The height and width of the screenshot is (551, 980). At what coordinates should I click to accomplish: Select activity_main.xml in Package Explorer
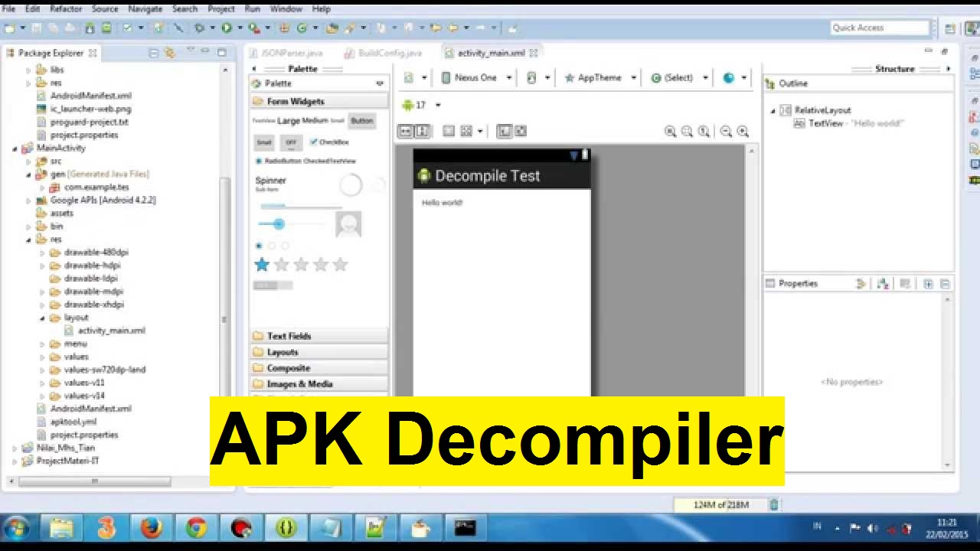(111, 331)
